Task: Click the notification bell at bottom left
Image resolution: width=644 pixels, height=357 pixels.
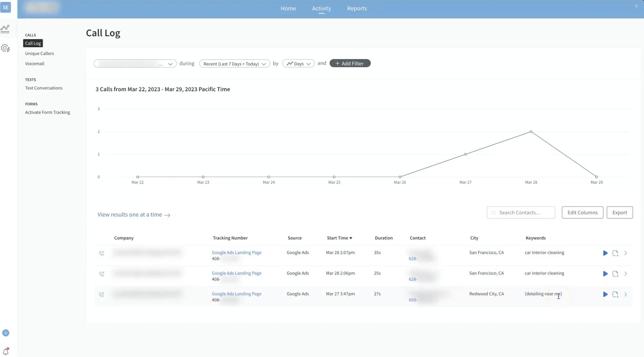Action: [5, 351]
